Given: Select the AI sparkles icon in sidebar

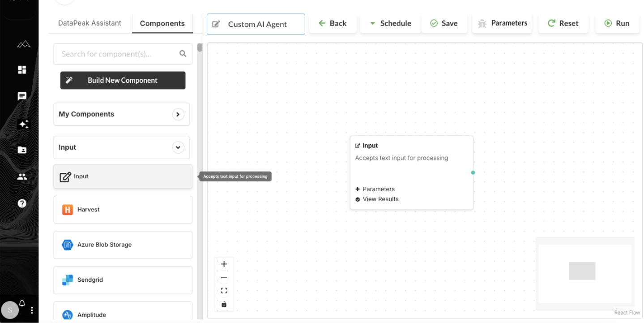Looking at the screenshot, I should (23, 124).
